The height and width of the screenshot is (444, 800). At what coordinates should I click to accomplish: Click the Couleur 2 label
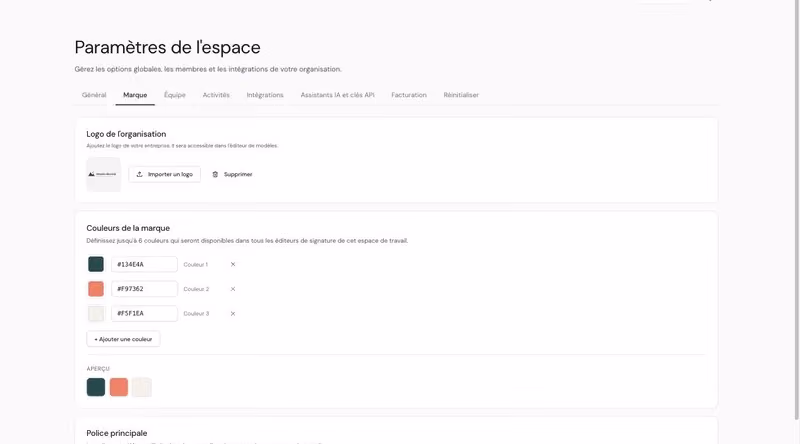[x=196, y=289]
